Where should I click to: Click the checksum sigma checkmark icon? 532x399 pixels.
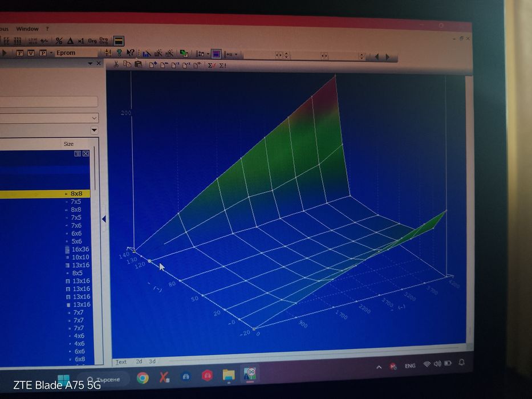212,65
